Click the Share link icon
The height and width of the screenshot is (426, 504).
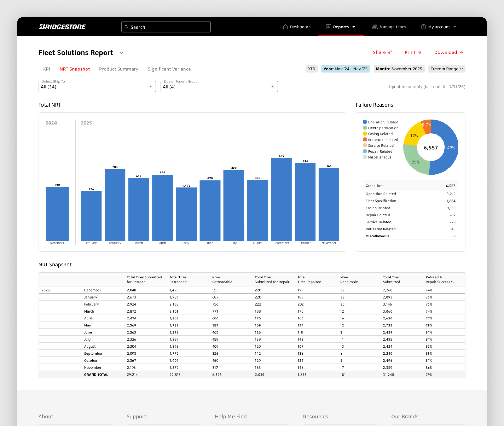pyautogui.click(x=390, y=52)
